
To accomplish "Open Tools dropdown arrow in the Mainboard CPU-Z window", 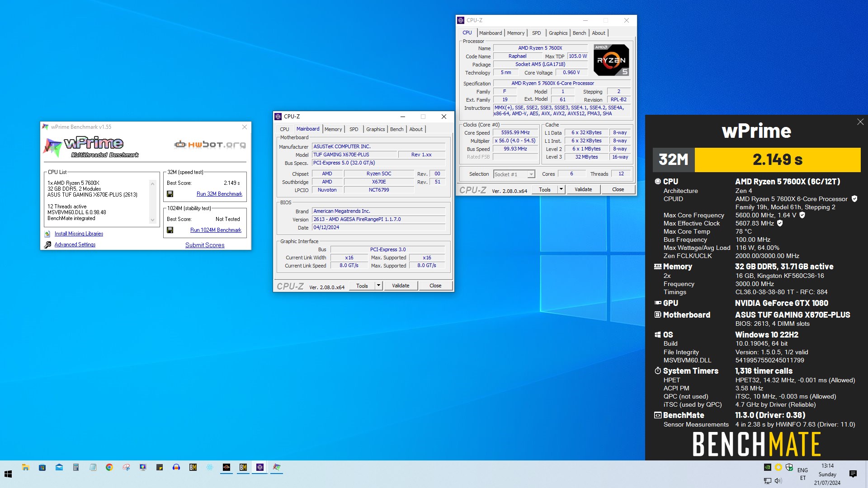I will point(379,286).
